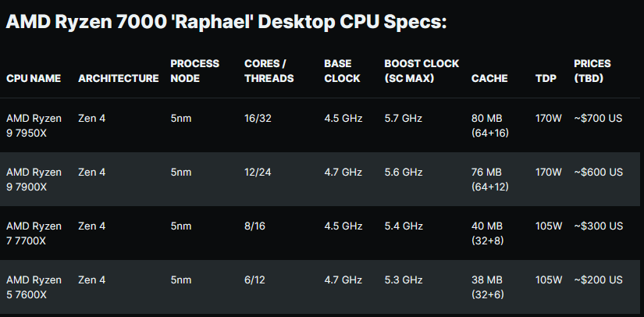
Task: Select the PROCESS NODE column header
Action: (x=194, y=71)
